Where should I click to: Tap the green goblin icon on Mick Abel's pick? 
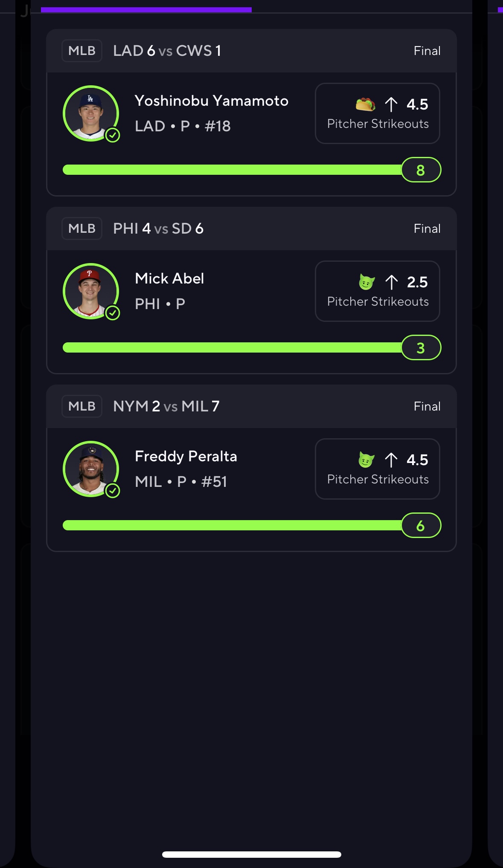pyautogui.click(x=366, y=282)
